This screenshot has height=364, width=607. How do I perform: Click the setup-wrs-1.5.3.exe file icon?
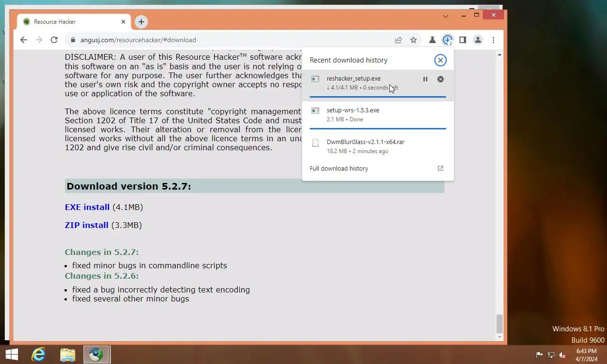click(x=315, y=111)
